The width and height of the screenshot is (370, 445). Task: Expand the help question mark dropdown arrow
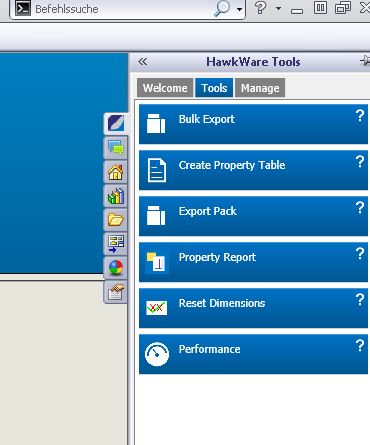278,8
